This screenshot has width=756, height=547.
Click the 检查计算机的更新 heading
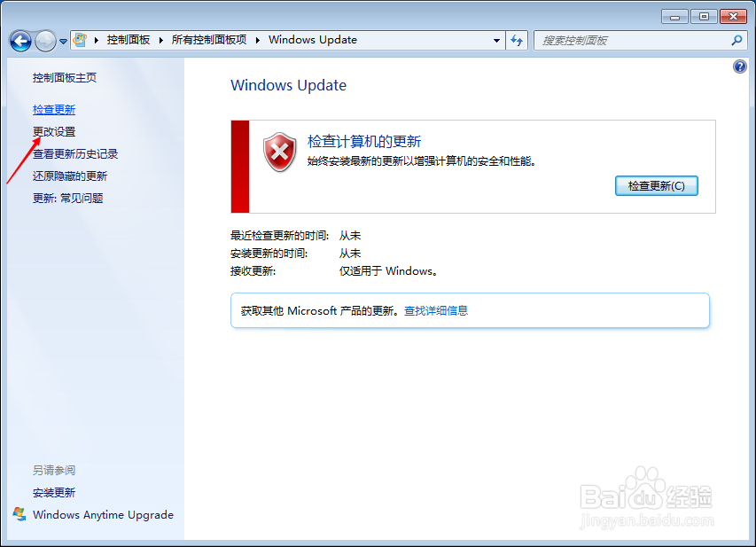364,141
